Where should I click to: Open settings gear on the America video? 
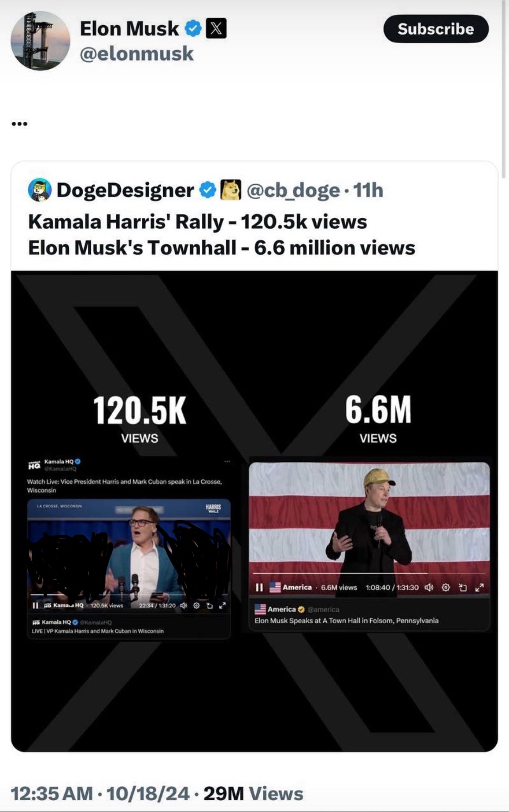pos(446,588)
